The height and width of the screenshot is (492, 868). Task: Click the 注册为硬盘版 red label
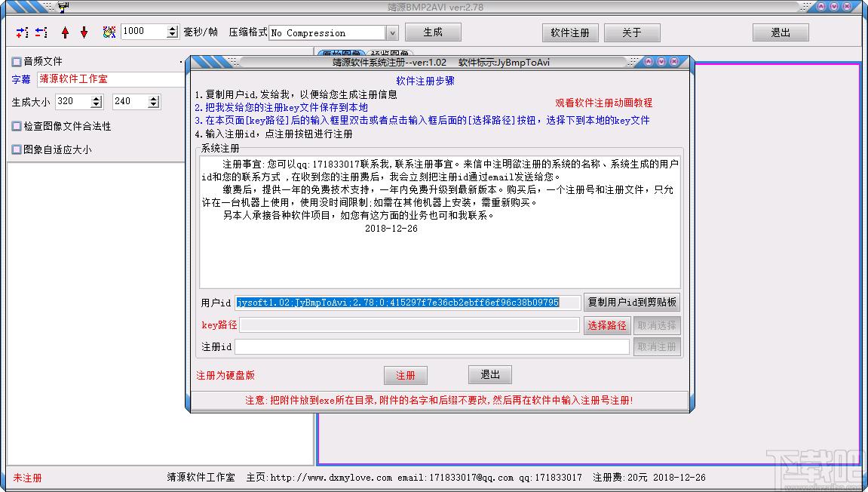[x=225, y=375]
